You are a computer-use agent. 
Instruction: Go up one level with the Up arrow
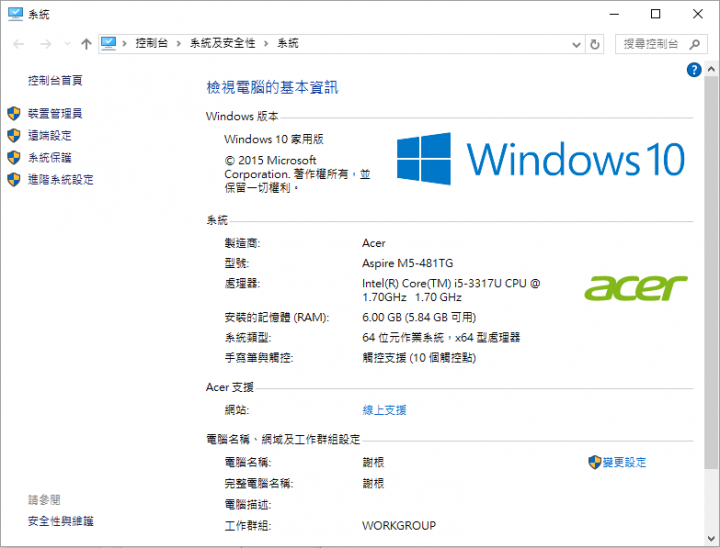[x=86, y=44]
